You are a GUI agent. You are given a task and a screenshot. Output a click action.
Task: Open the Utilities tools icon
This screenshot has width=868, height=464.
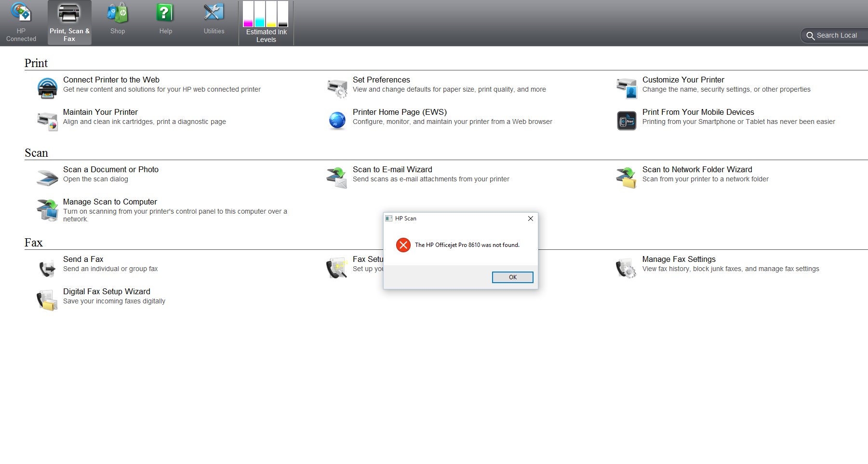[214, 13]
